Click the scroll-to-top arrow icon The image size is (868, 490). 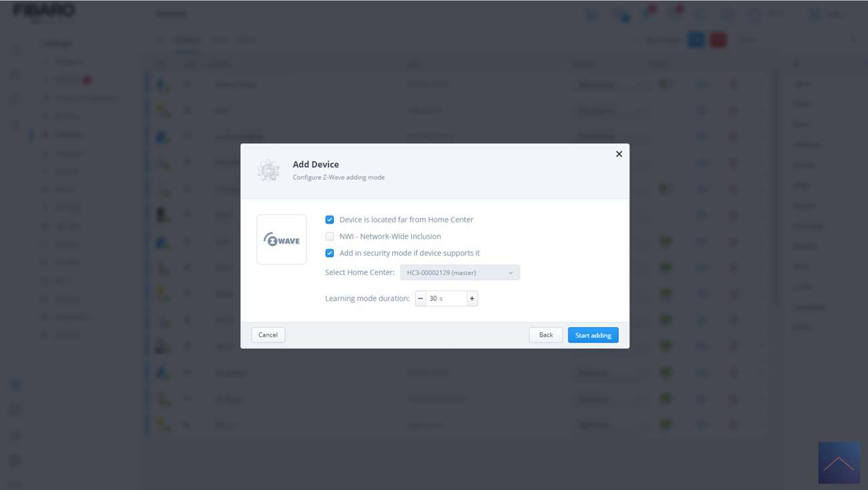(x=839, y=463)
